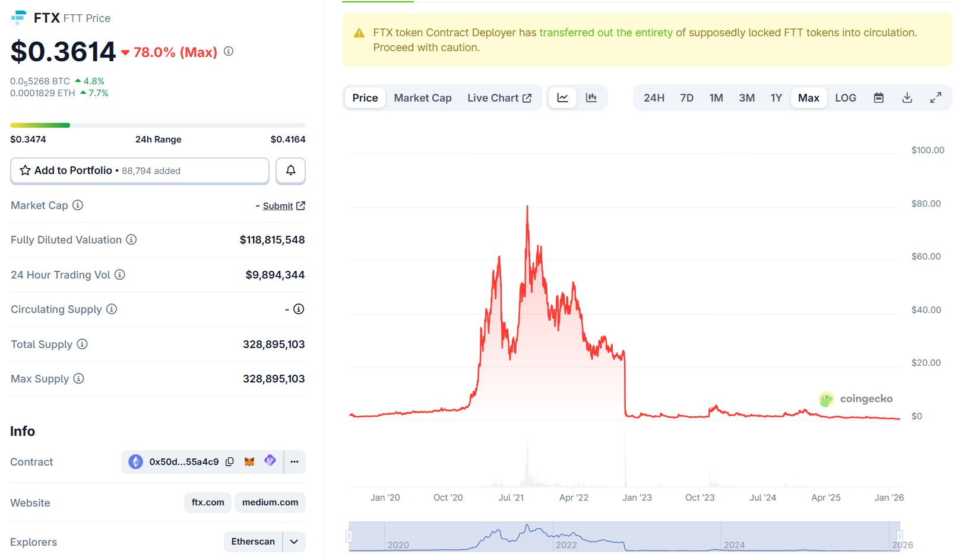This screenshot has width=956, height=560.
Task: Open contract more options menu
Action: (295, 461)
